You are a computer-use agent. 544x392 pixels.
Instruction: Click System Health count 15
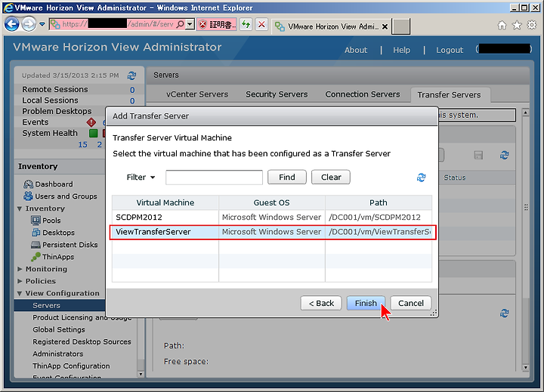click(82, 145)
